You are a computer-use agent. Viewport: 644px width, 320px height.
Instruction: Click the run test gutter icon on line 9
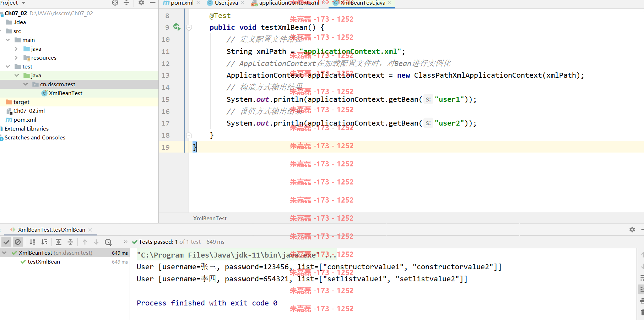[x=177, y=27]
